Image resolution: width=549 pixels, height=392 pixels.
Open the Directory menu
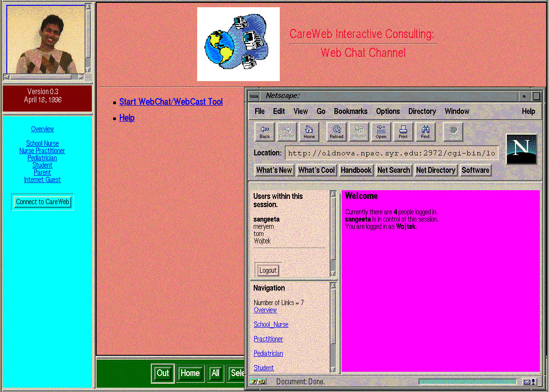(422, 111)
